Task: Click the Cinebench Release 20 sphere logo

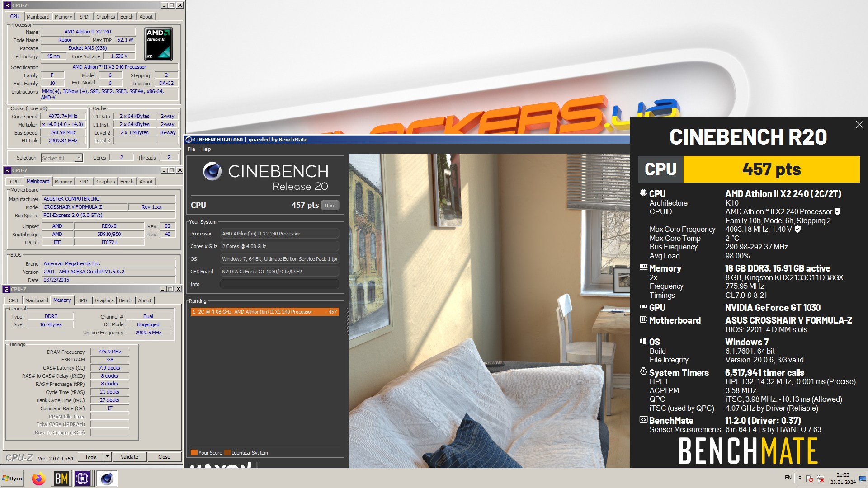Action: (x=212, y=171)
